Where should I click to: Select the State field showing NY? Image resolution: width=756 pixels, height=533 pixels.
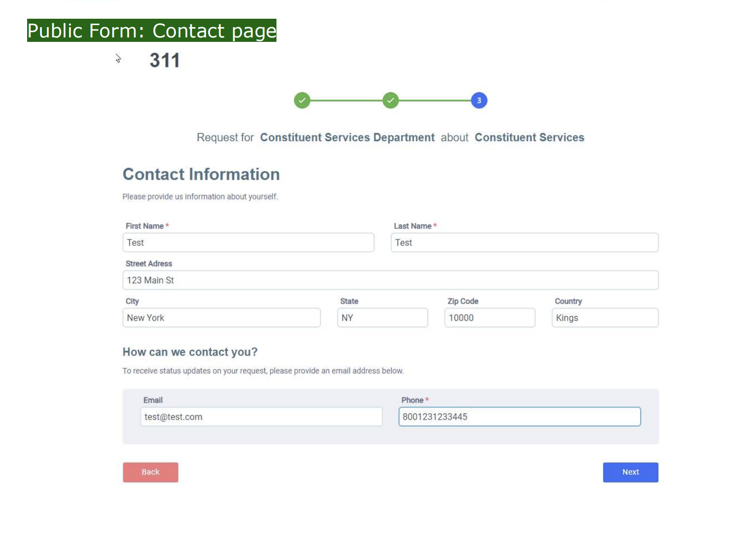382,318
